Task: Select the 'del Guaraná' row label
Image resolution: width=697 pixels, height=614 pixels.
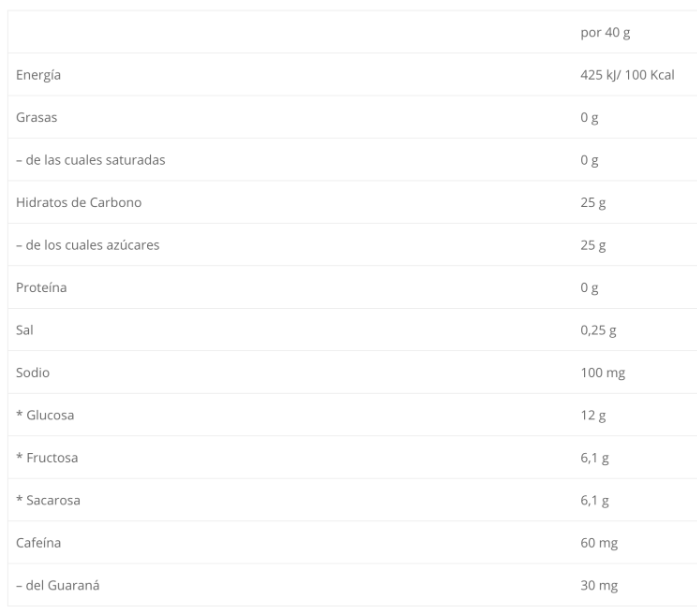Action: point(58,585)
